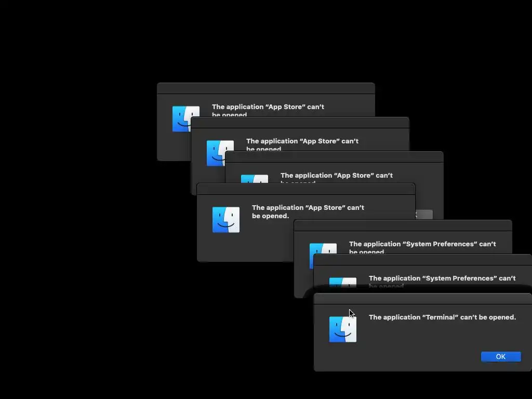Click Finder icon in the unobscured App Store dialog
This screenshot has height=399, width=532.
coord(226,220)
